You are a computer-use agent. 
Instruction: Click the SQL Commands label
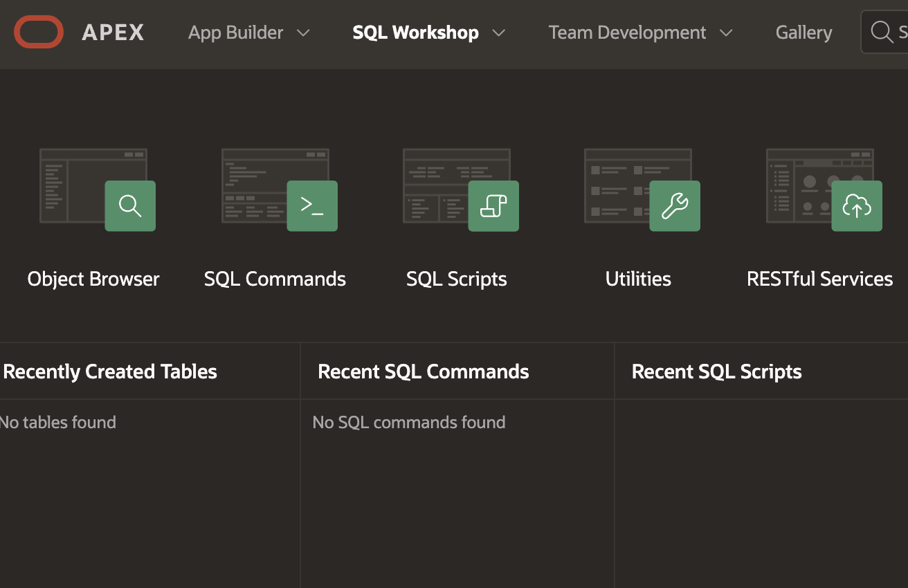pos(275,279)
